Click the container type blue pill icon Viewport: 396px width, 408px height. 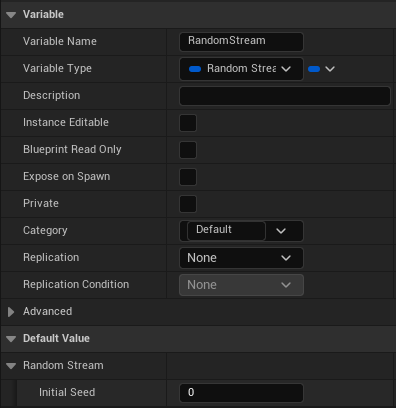pos(314,69)
